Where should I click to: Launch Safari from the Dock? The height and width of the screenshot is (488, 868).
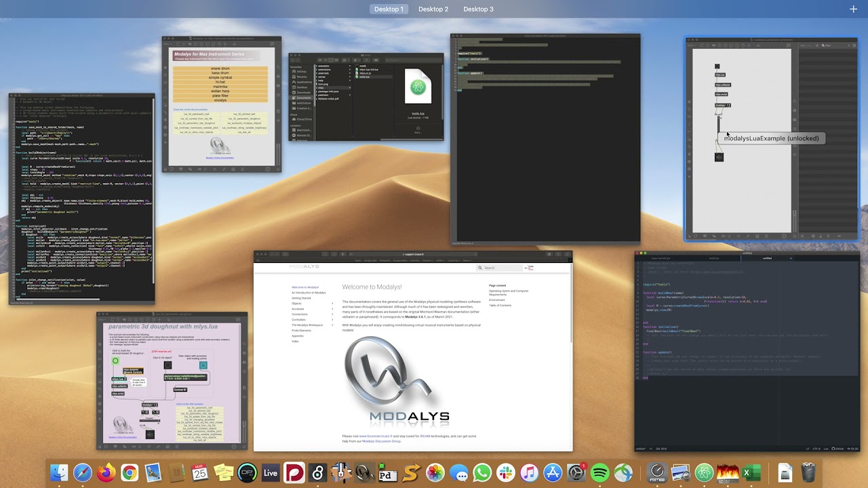tap(83, 472)
